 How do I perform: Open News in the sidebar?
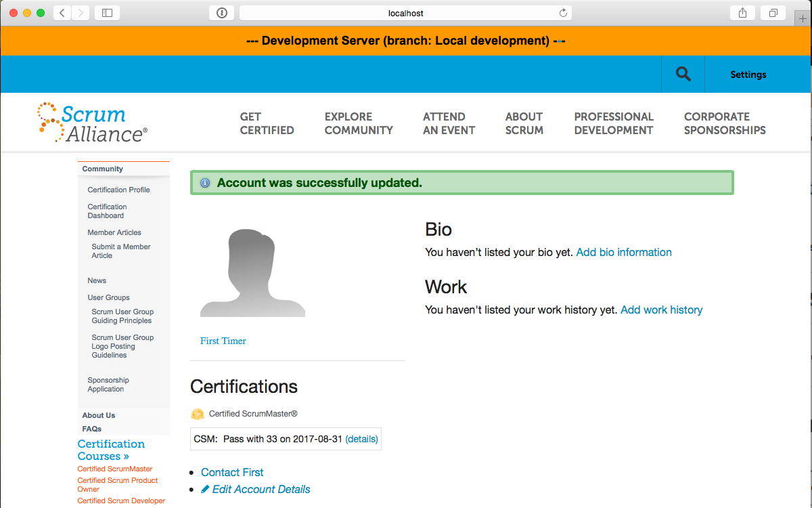click(x=97, y=280)
